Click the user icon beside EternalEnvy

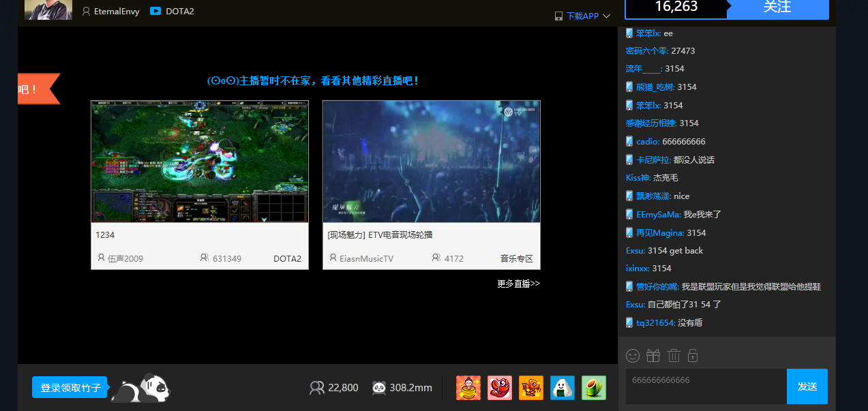[x=87, y=11]
